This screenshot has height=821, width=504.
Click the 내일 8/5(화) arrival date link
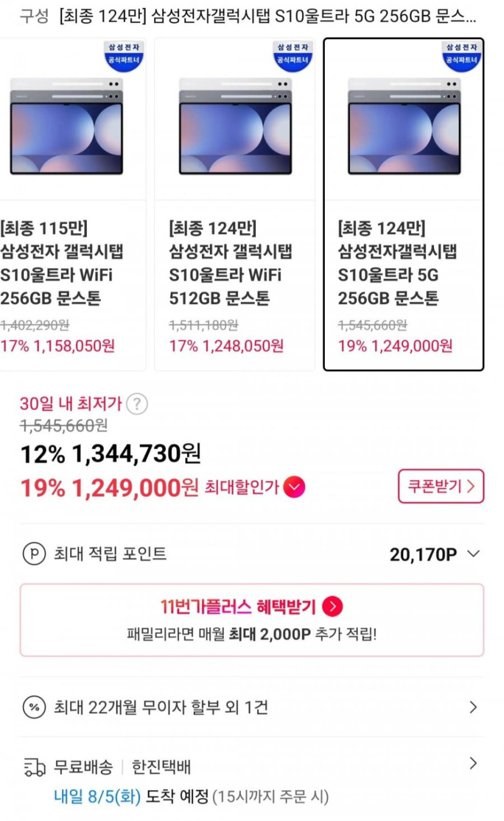click(97, 796)
